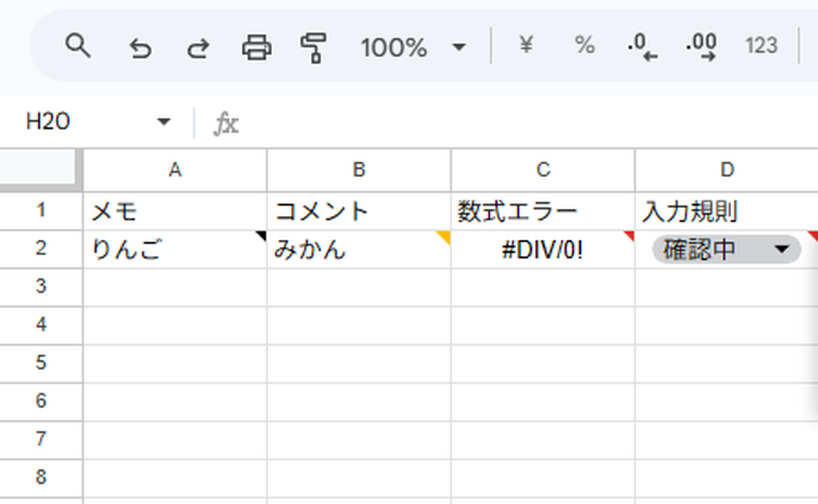Select column C header
818x504 pixels.
[543, 170]
